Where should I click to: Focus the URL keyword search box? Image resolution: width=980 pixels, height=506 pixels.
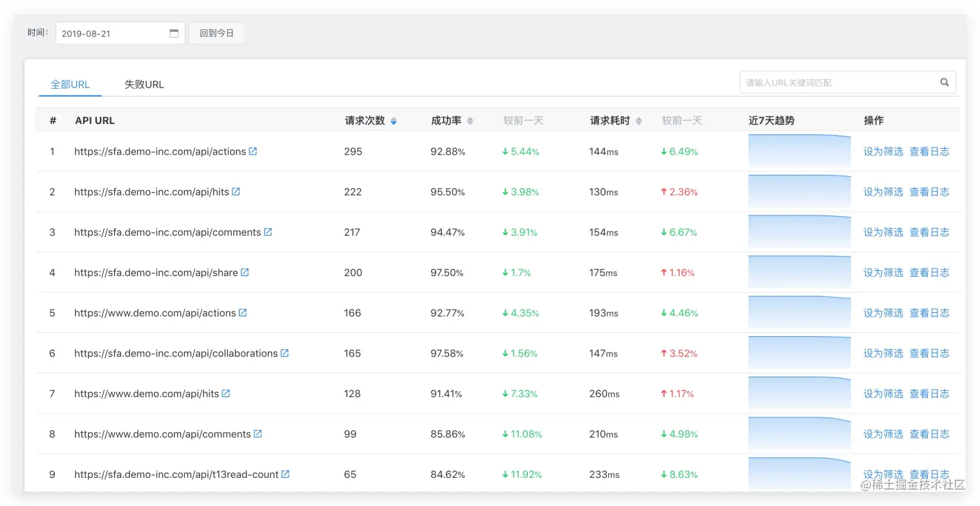click(x=847, y=82)
